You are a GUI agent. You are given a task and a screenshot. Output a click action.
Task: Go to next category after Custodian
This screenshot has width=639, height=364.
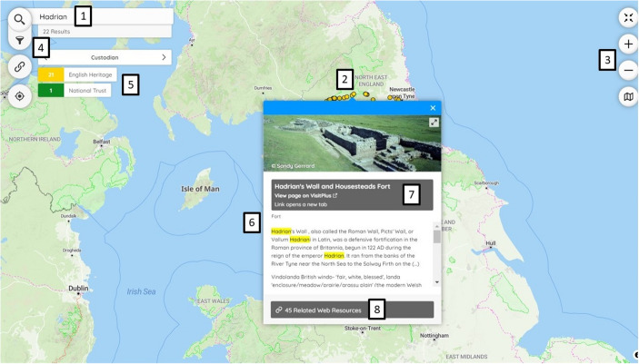coord(164,57)
